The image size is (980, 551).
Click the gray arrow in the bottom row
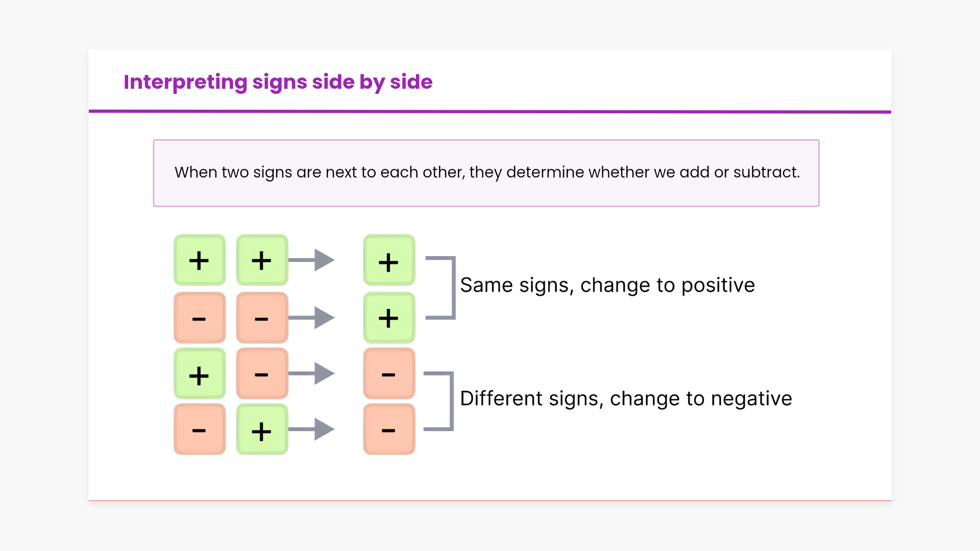click(x=312, y=429)
